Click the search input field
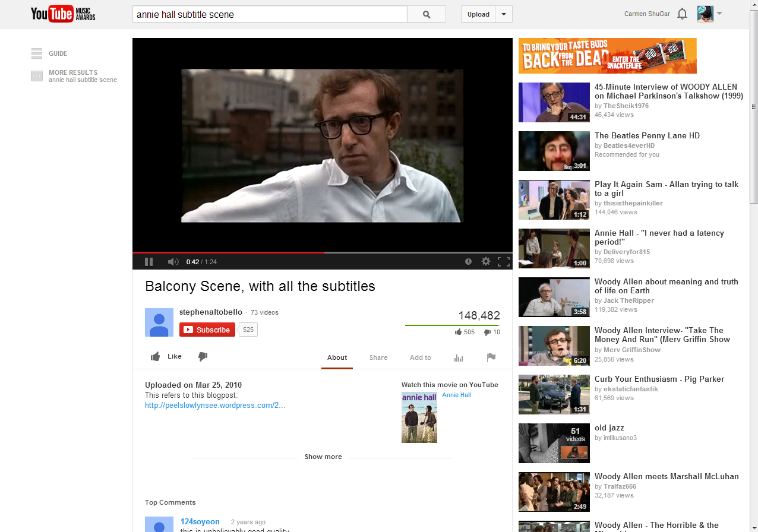 tap(270, 14)
